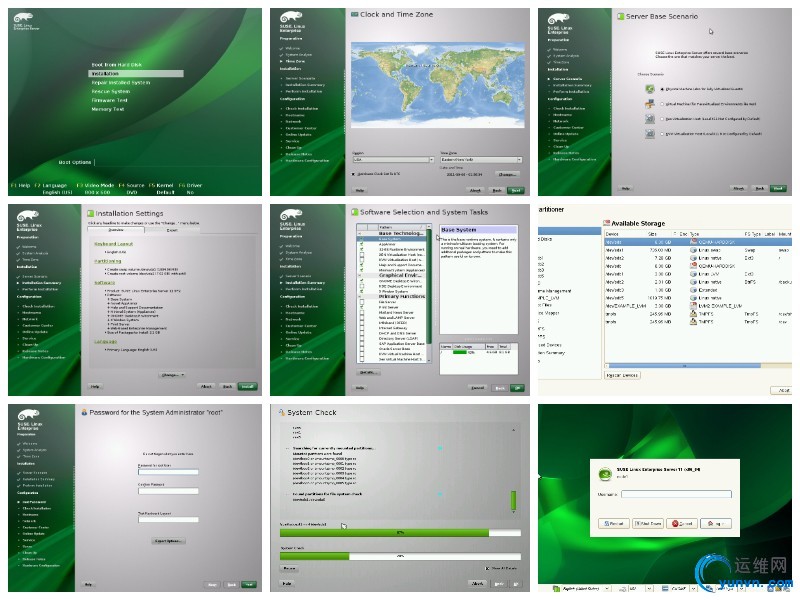Viewport: 800px width, 600px height.
Task: Open the Change dropdown in Installation Settings
Action: (172, 375)
